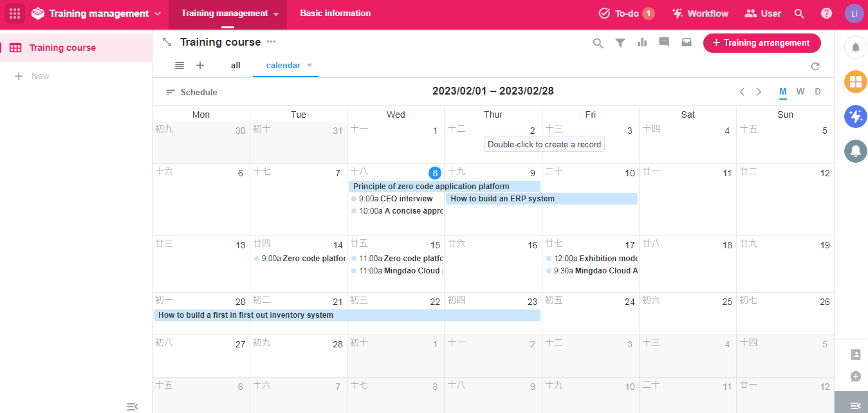The width and height of the screenshot is (868, 413).
Task: Click the Training arrangement button
Action: click(x=761, y=43)
